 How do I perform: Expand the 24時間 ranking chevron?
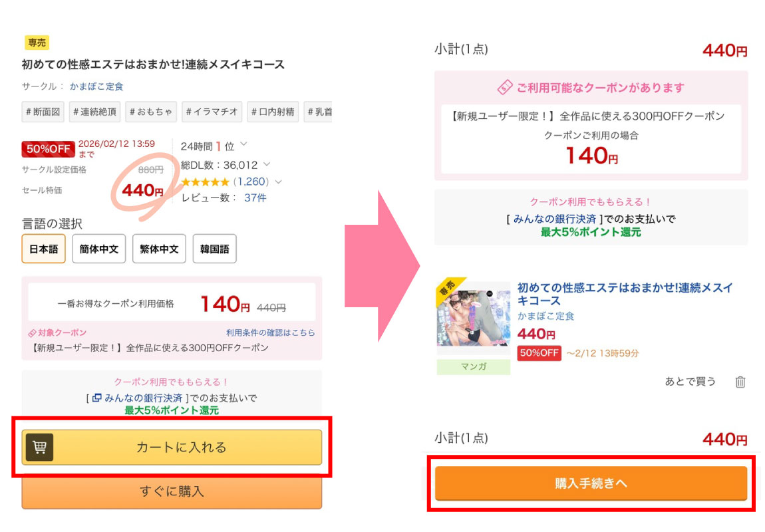pyautogui.click(x=244, y=144)
